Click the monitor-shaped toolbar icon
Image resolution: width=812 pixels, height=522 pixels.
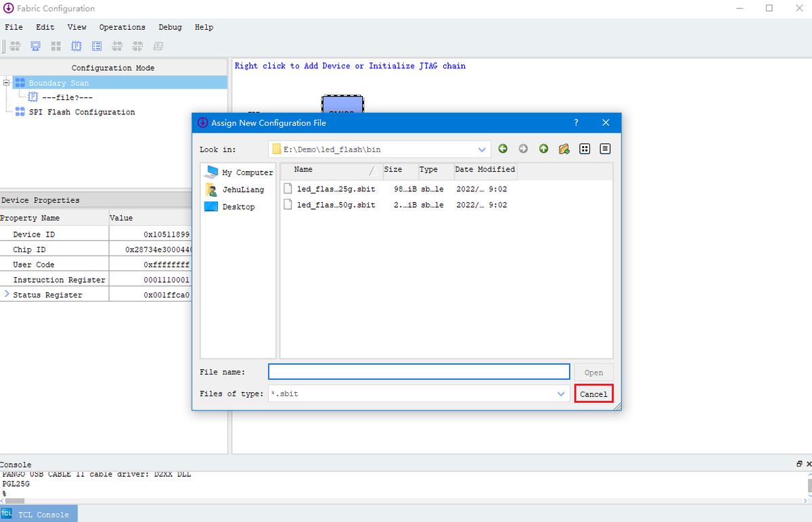tap(36, 46)
